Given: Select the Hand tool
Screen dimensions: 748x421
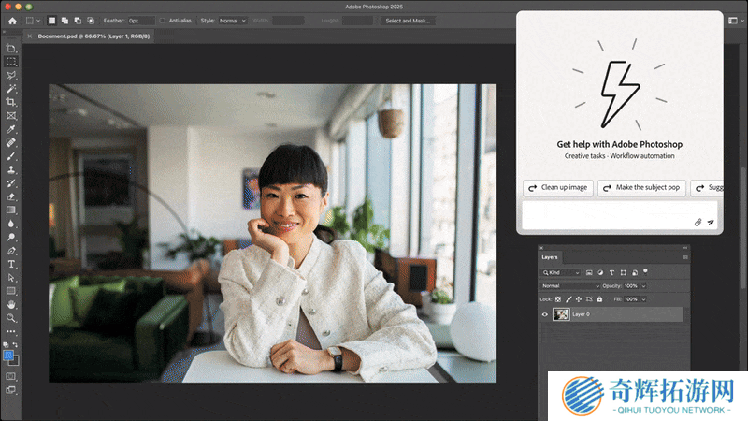Looking at the screenshot, I should point(12,304).
